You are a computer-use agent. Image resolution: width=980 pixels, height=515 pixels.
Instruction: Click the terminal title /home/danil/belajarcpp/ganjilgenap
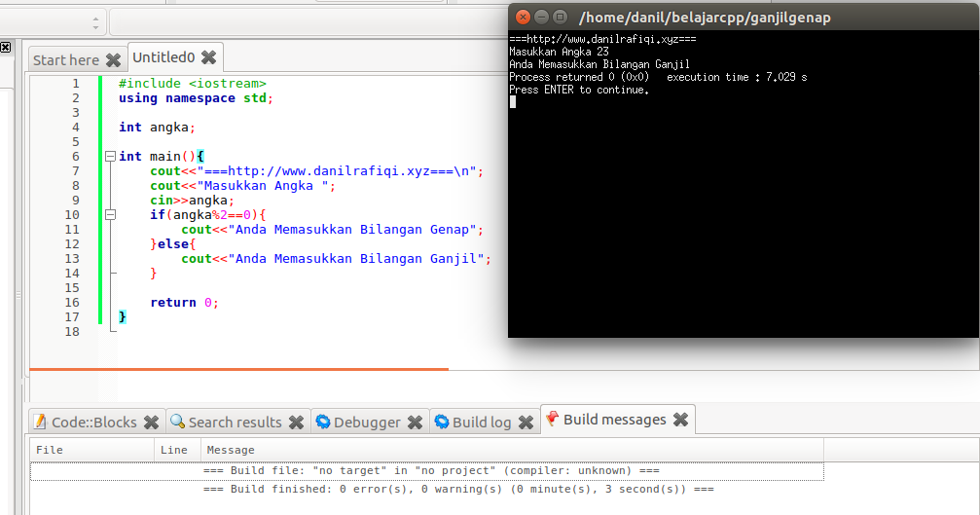point(705,18)
